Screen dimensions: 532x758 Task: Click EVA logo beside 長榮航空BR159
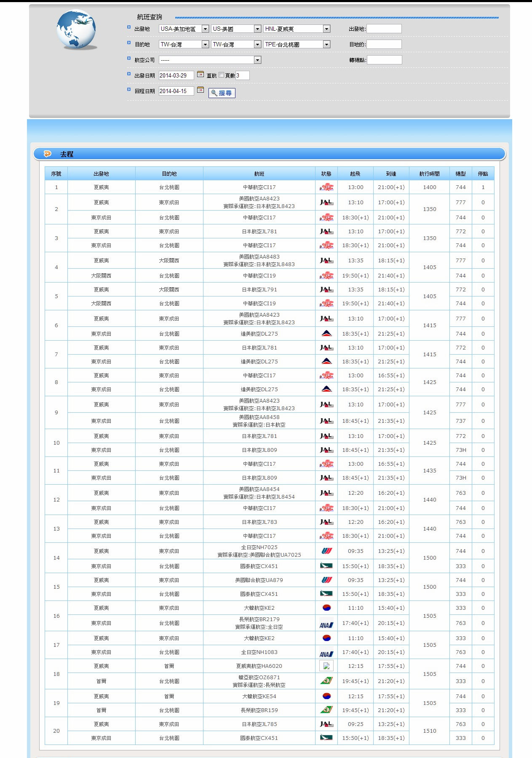326,710
